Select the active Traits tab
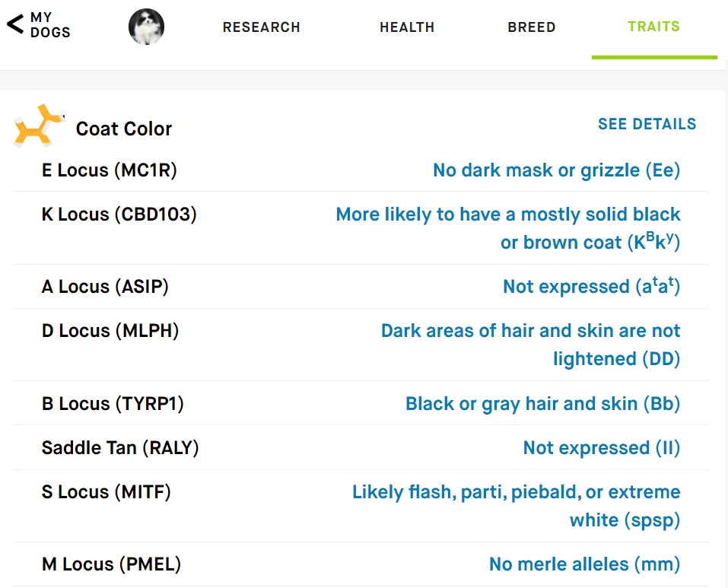This screenshot has height=588, width=728. (653, 27)
